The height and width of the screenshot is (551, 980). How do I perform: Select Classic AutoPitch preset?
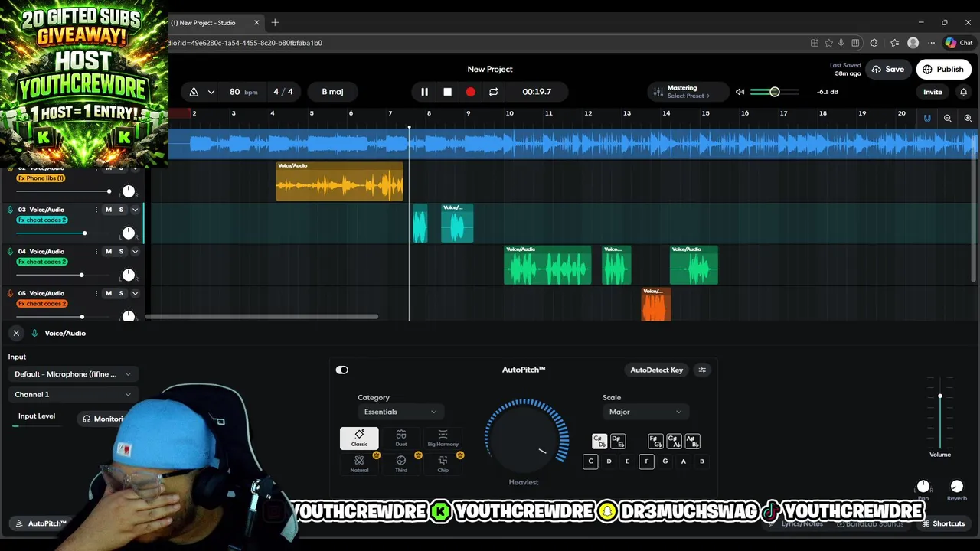pyautogui.click(x=359, y=439)
